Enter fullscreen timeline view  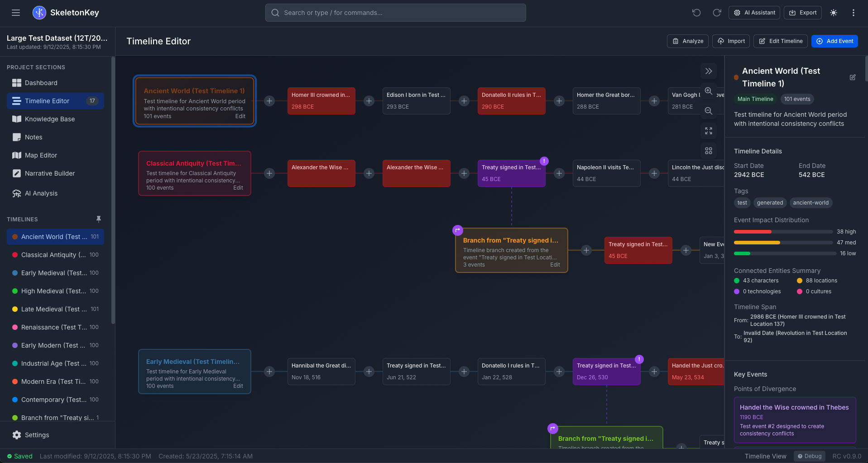[709, 131]
